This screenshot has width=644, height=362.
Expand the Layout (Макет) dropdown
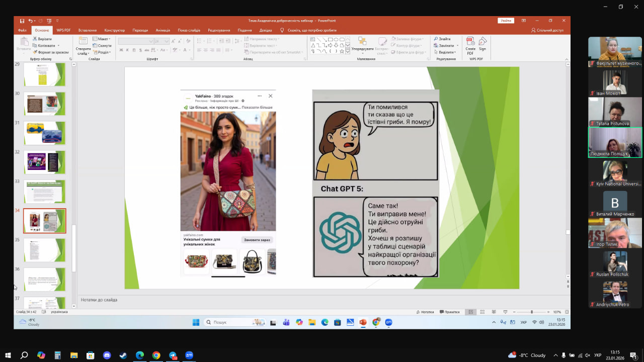[102, 39]
